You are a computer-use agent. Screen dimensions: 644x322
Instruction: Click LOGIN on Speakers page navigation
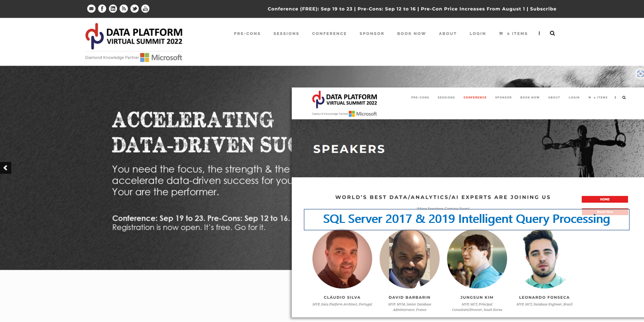574,97
